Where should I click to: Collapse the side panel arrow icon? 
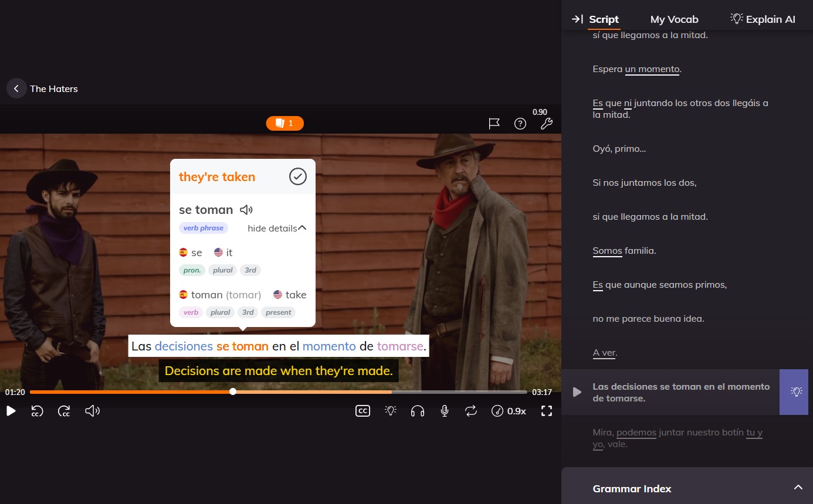click(577, 19)
